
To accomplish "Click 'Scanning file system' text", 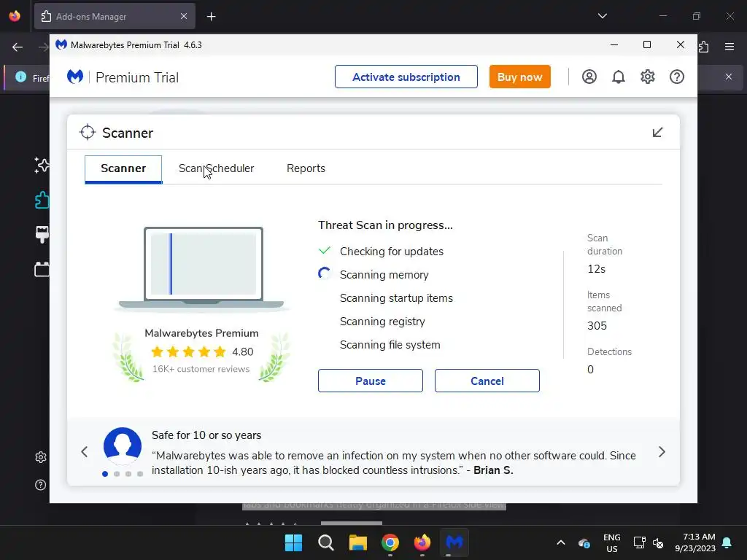I will (390, 345).
